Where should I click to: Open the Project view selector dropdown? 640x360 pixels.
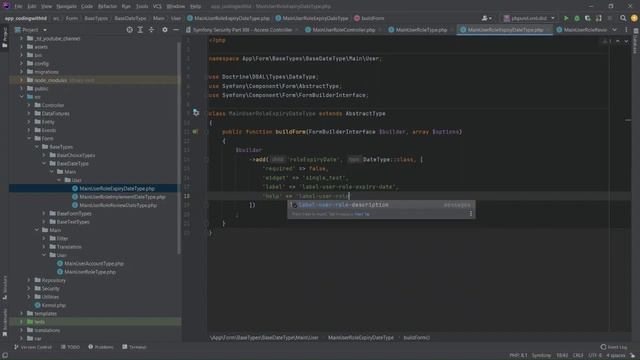(31, 30)
